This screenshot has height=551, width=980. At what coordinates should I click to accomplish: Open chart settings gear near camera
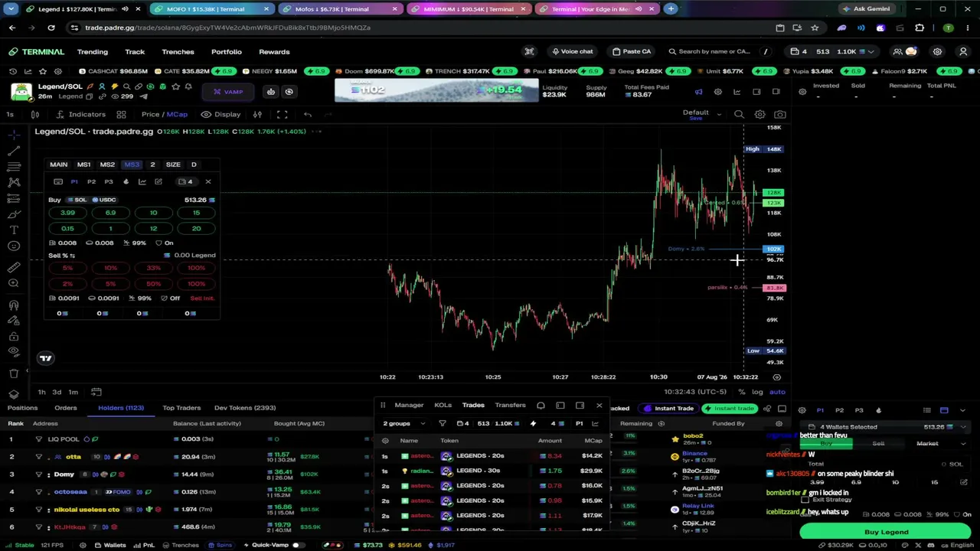(x=759, y=114)
